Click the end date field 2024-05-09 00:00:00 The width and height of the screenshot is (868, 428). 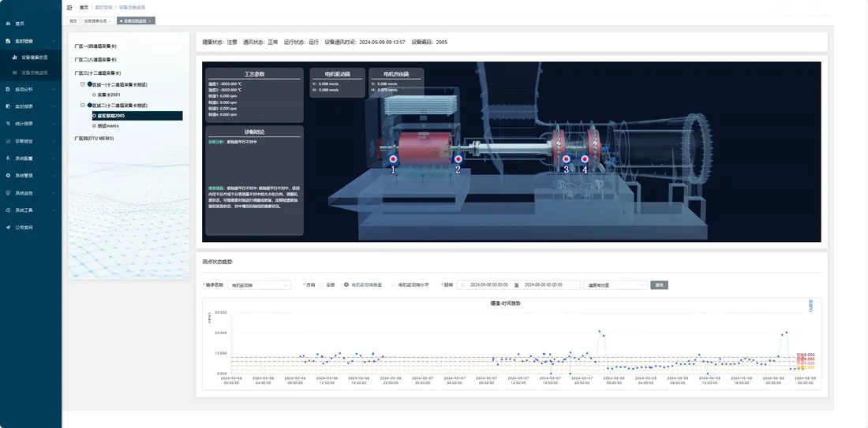pyautogui.click(x=543, y=285)
